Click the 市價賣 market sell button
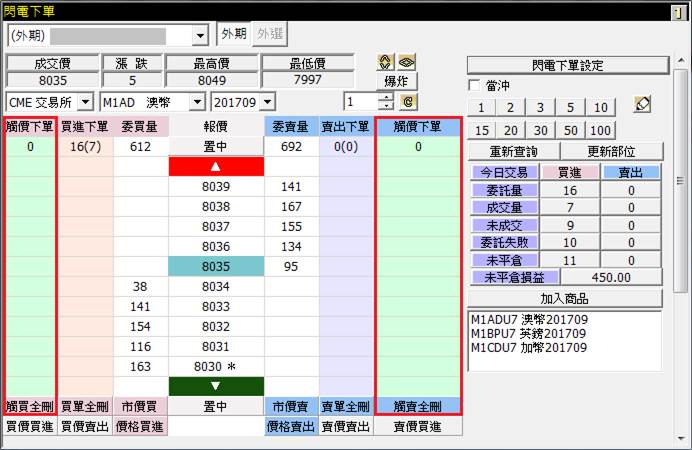The height and width of the screenshot is (450, 692). coord(290,406)
